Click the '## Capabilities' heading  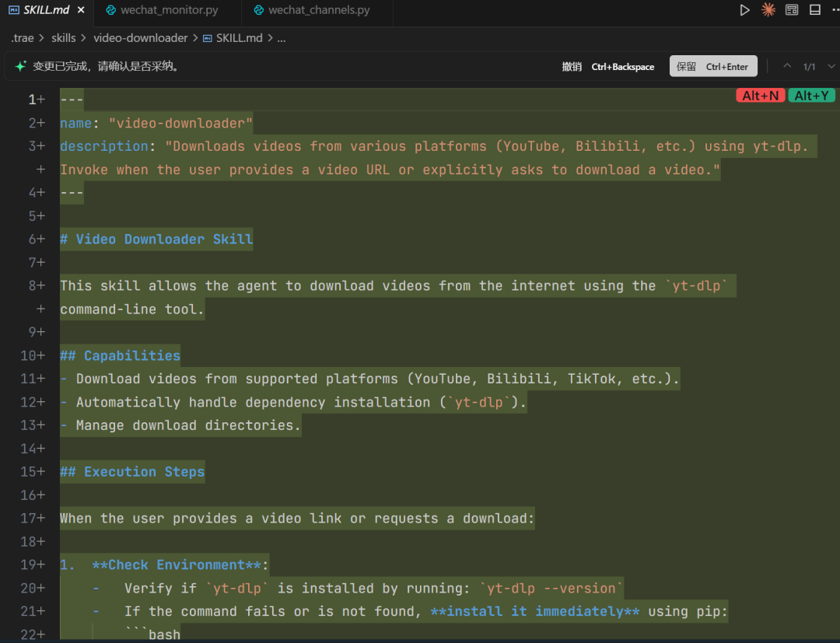pyautogui.click(x=120, y=355)
